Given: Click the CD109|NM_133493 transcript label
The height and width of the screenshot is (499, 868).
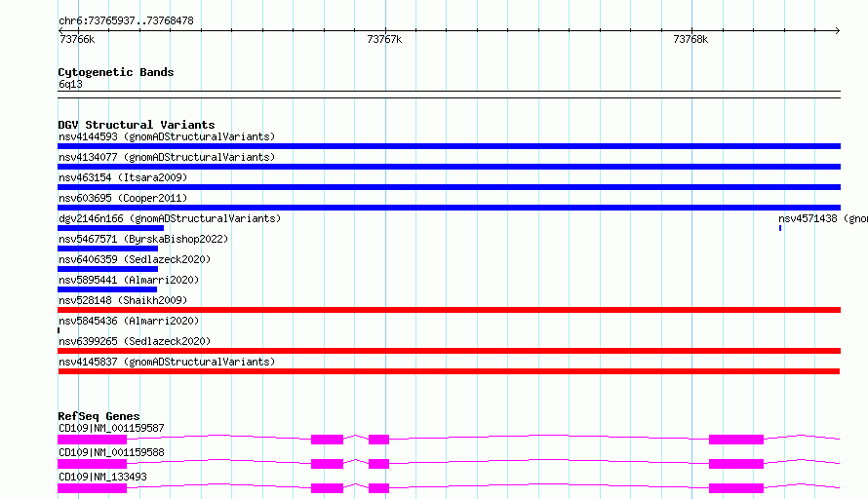Looking at the screenshot, I should (x=102, y=477).
